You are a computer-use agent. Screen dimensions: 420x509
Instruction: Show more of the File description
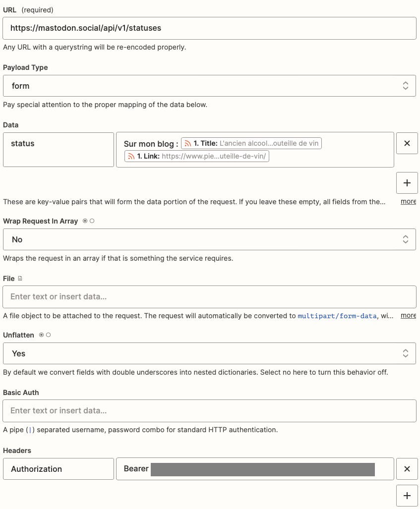pos(408,316)
